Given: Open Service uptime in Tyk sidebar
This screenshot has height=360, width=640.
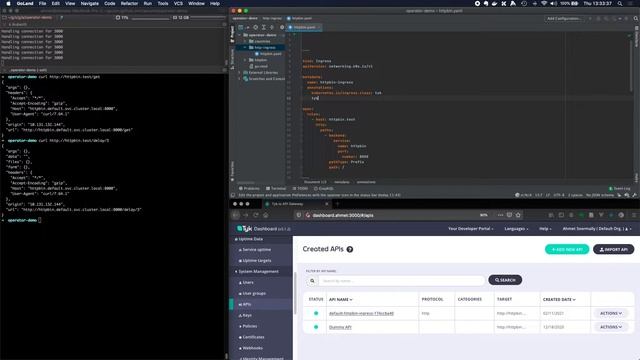Looking at the screenshot, I should click(256, 249).
